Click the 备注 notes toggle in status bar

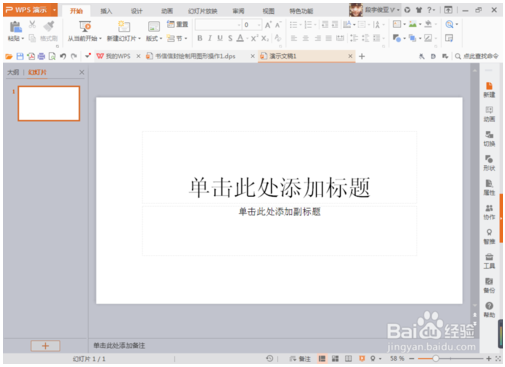click(300, 359)
